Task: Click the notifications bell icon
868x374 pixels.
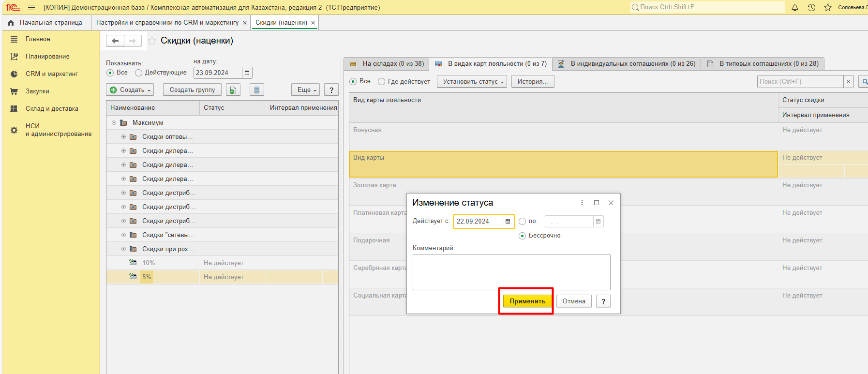Action: pyautogui.click(x=794, y=7)
